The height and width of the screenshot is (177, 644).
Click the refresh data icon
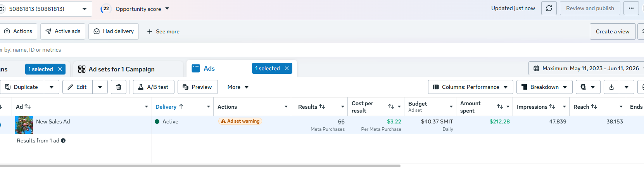pos(549,8)
